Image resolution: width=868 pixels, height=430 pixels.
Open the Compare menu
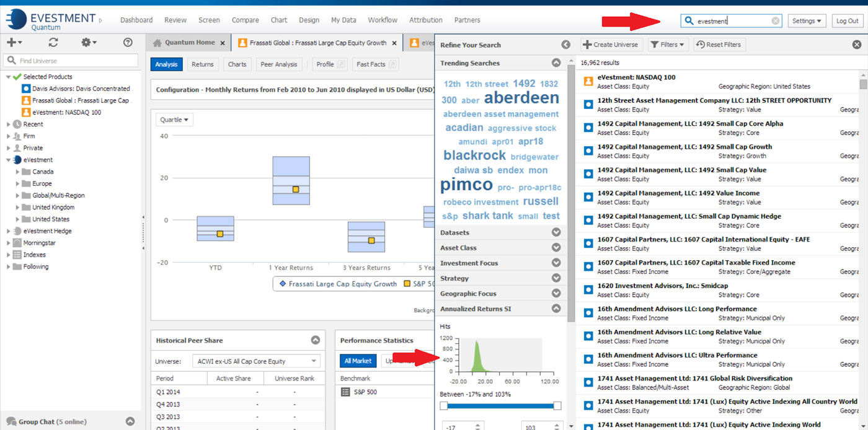[246, 20]
